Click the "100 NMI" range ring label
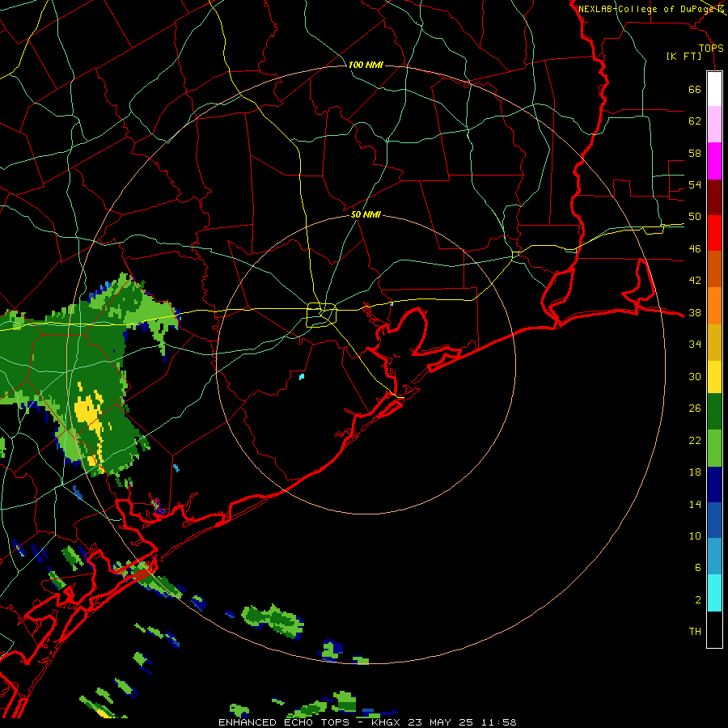 tap(366, 65)
